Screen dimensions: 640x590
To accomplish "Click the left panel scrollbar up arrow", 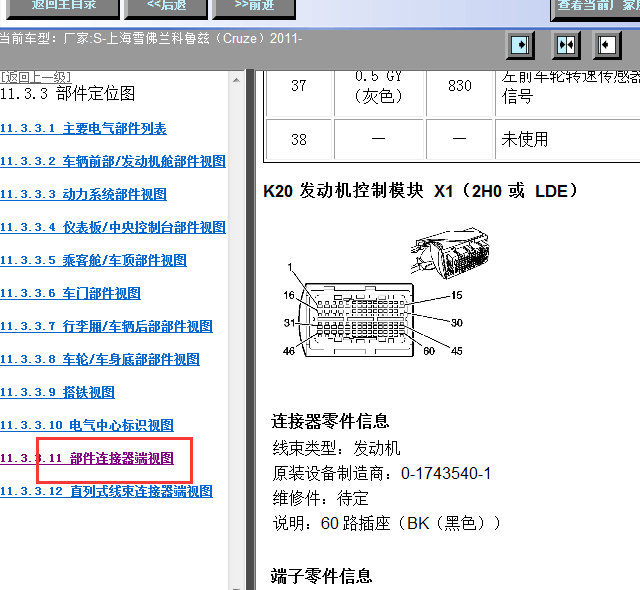I will [236, 80].
